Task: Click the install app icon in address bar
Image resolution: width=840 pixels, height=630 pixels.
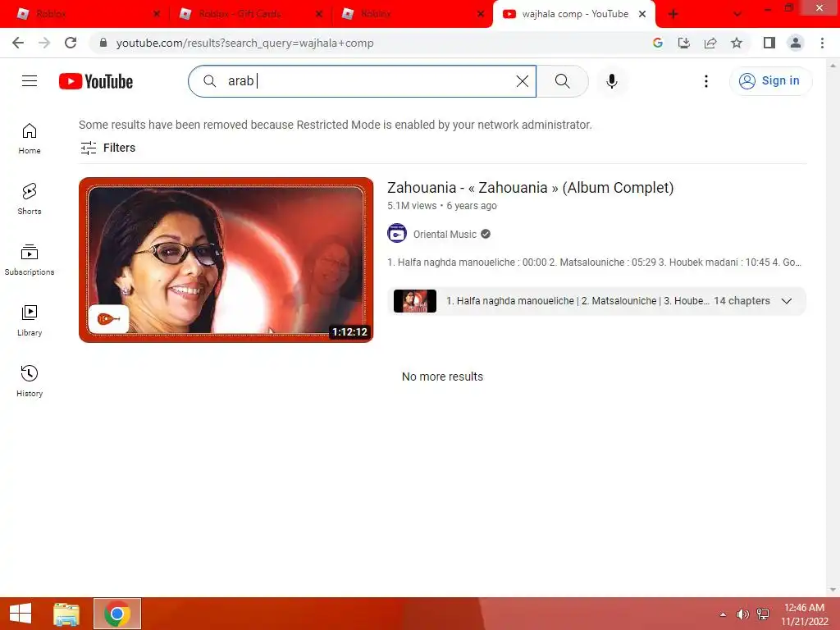Action: (x=684, y=43)
